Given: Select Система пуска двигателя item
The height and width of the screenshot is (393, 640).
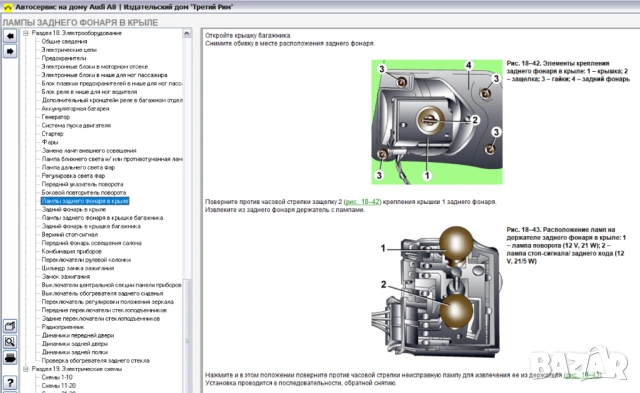Looking at the screenshot, I should click(76, 125).
